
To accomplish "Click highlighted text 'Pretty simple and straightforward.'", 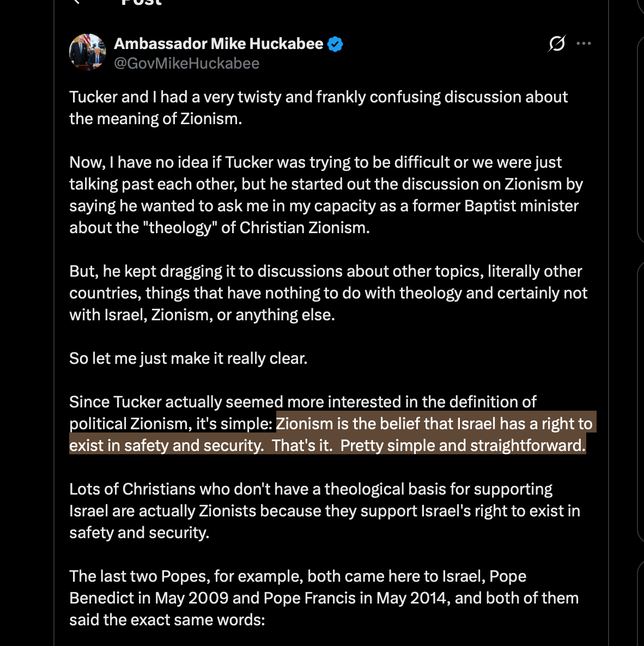I will pyautogui.click(x=463, y=446).
